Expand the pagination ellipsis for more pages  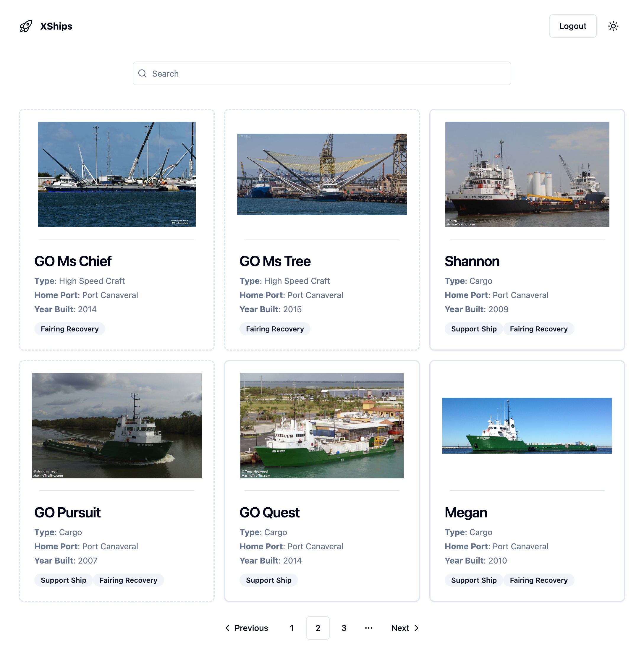click(x=368, y=628)
